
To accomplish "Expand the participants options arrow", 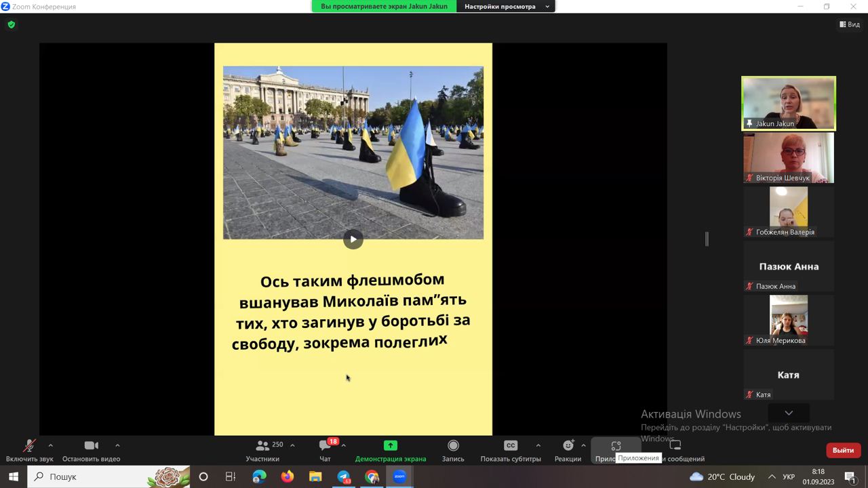I will click(x=292, y=445).
